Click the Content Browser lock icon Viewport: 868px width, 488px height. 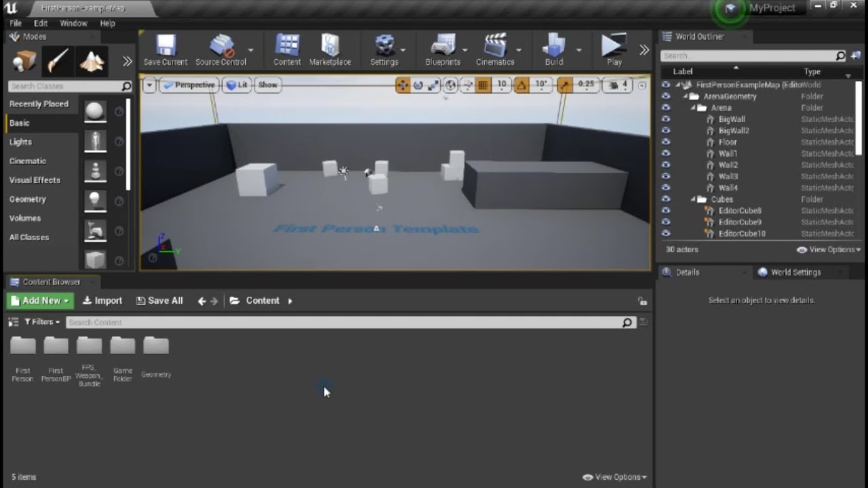coord(642,301)
